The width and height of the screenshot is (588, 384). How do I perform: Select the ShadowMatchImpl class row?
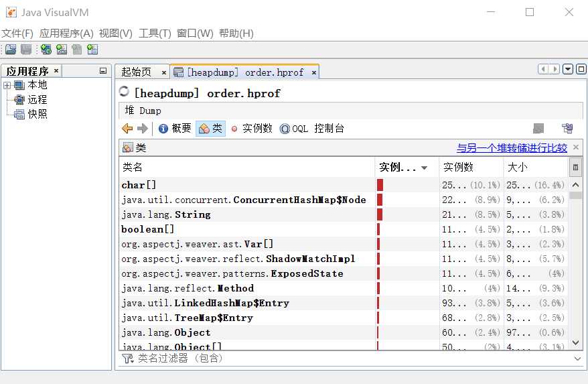coord(343,259)
